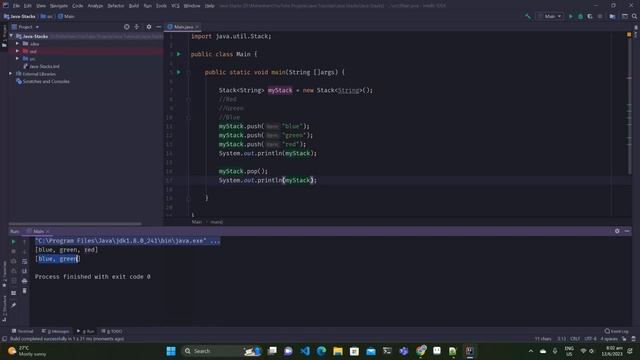The width and height of the screenshot is (640, 360).
Task: Expand the out folder node
Action: point(17,51)
